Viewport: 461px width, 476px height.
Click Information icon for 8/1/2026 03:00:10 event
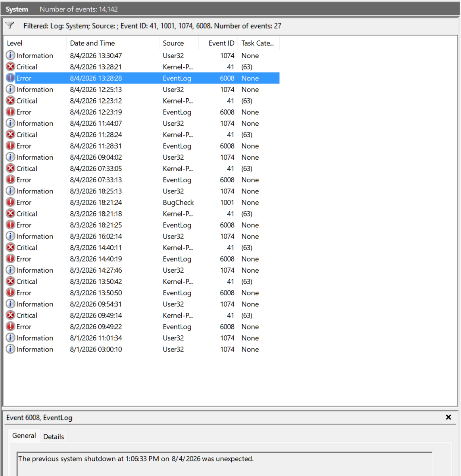(11, 349)
